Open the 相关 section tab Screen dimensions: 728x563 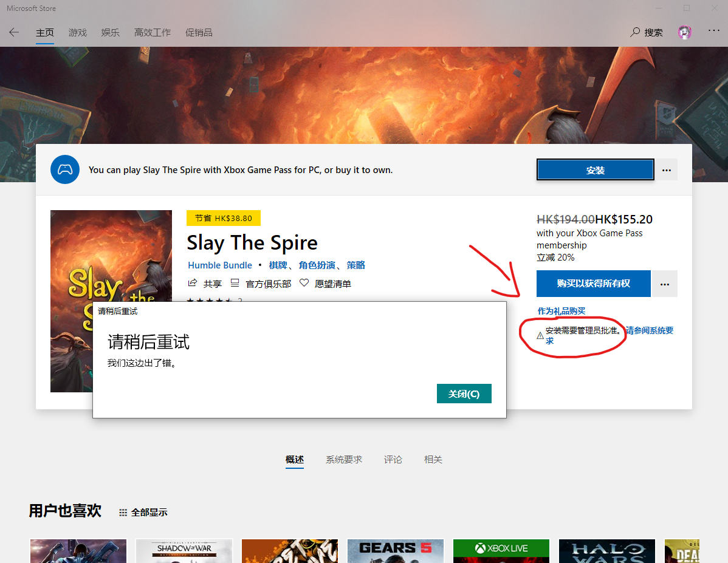coord(433,460)
